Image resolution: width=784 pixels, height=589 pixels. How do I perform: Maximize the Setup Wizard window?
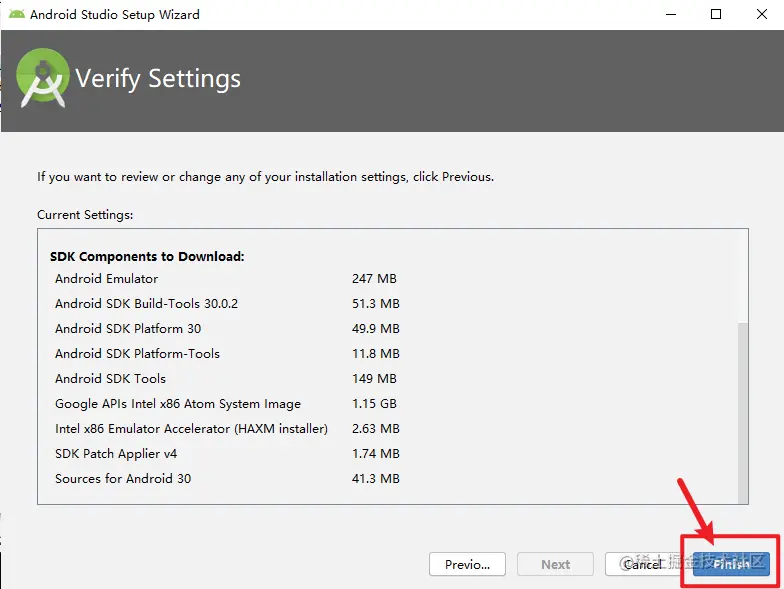pyautogui.click(x=716, y=14)
